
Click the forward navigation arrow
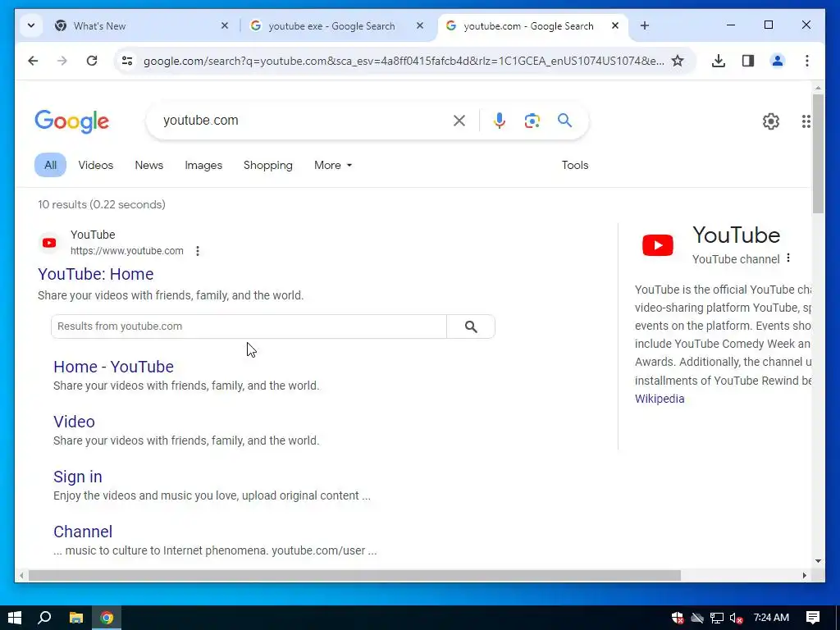[62, 61]
